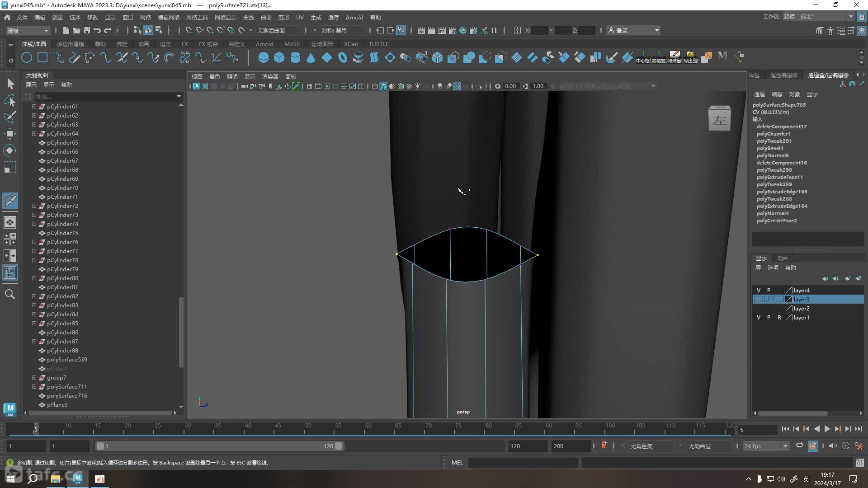The width and height of the screenshot is (868, 488).
Task: Activate the Rotate tool
Action: tap(10, 150)
